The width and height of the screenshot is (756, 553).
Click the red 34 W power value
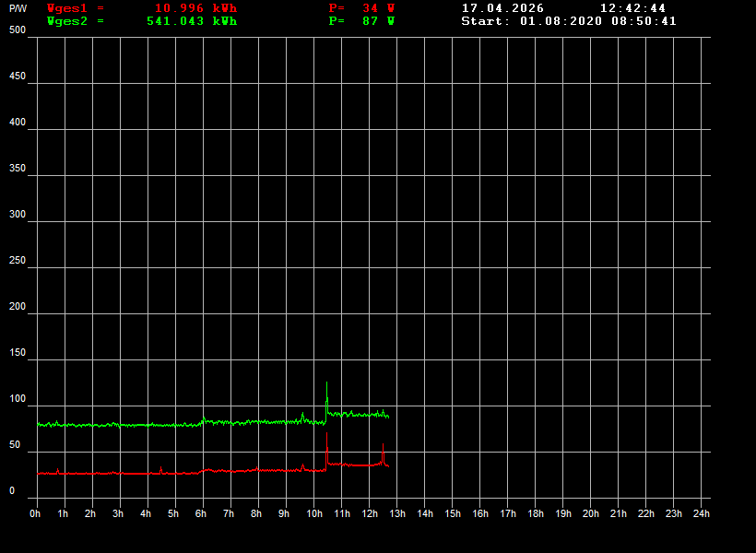(x=378, y=8)
